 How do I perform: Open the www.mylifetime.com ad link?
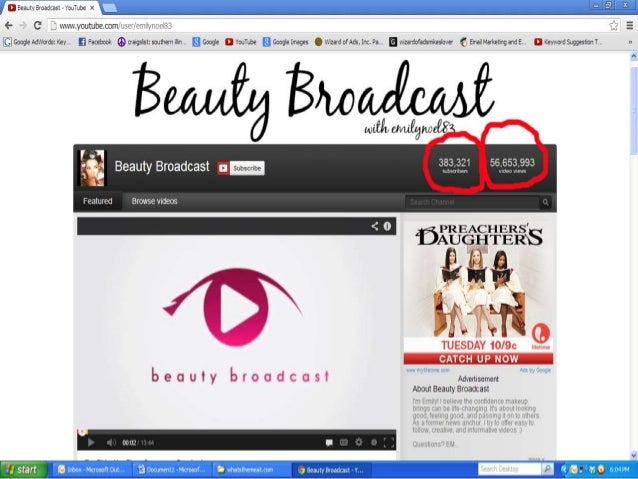[x=428, y=370]
